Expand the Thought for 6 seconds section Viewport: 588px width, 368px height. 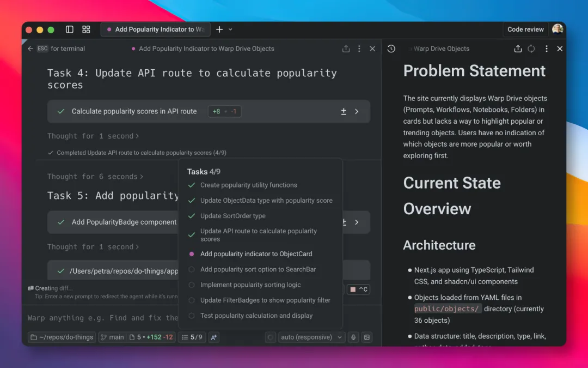point(95,177)
